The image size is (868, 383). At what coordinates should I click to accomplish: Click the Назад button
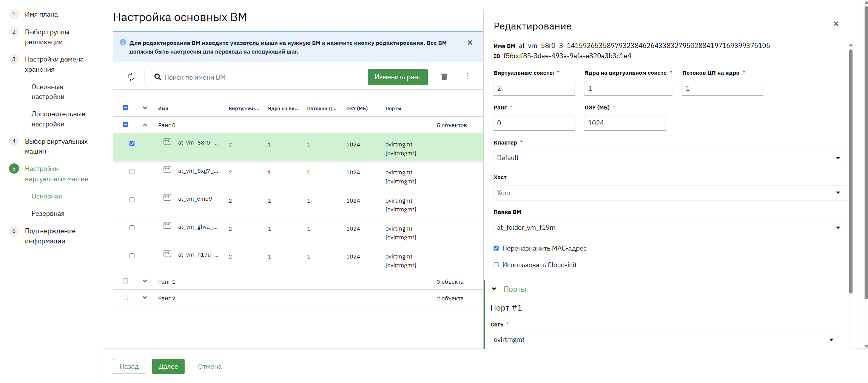point(129,366)
